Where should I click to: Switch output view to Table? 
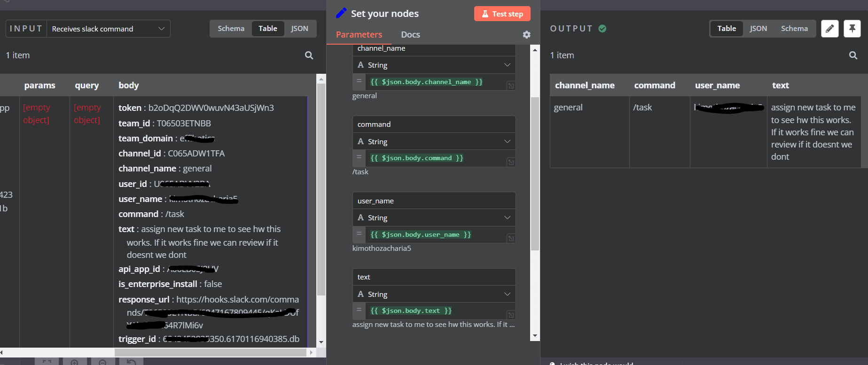click(727, 29)
